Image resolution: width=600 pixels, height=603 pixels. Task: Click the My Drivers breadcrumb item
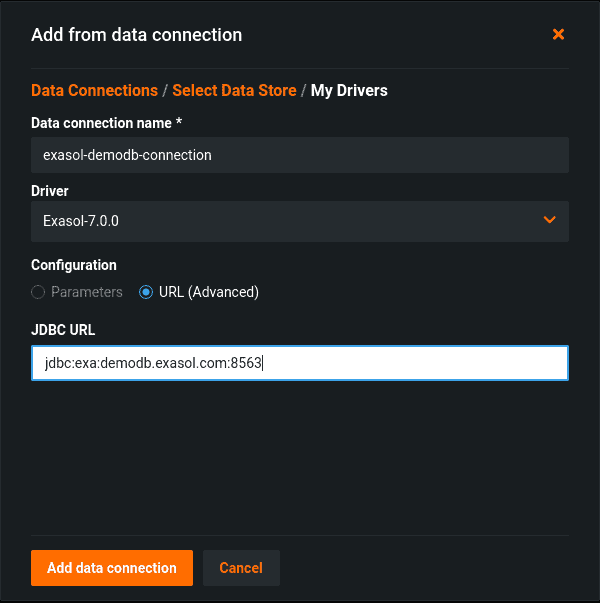349,90
